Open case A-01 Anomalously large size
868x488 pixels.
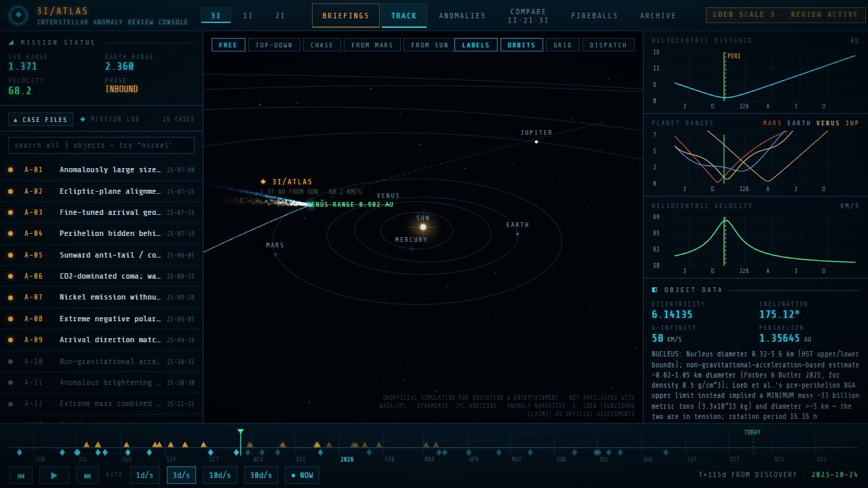[x=101, y=170]
